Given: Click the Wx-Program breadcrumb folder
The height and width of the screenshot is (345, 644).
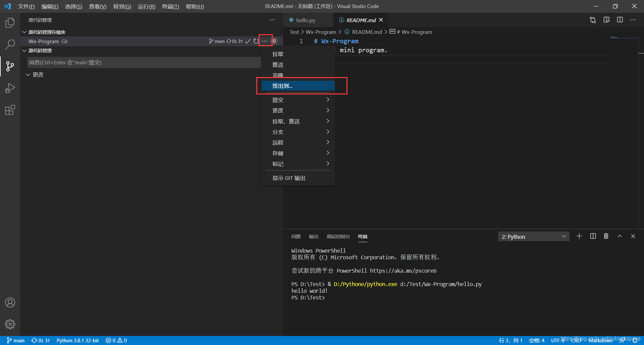Looking at the screenshot, I should pyautogui.click(x=321, y=32).
